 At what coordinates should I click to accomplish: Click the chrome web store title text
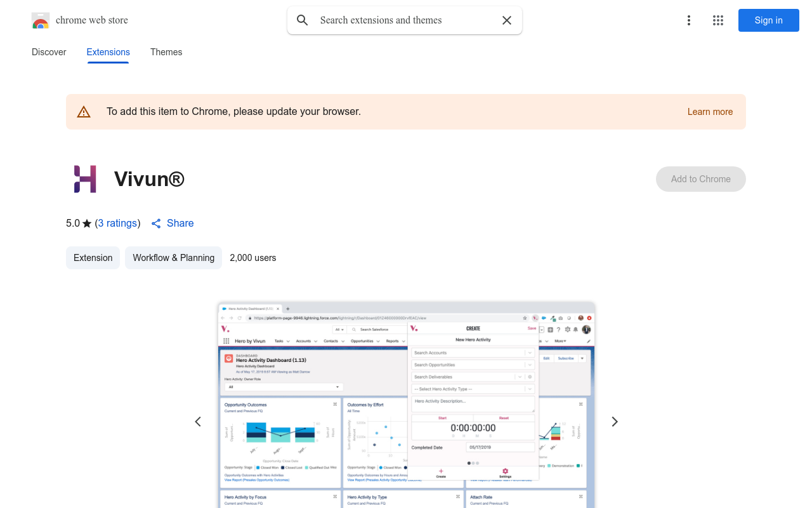tap(92, 20)
